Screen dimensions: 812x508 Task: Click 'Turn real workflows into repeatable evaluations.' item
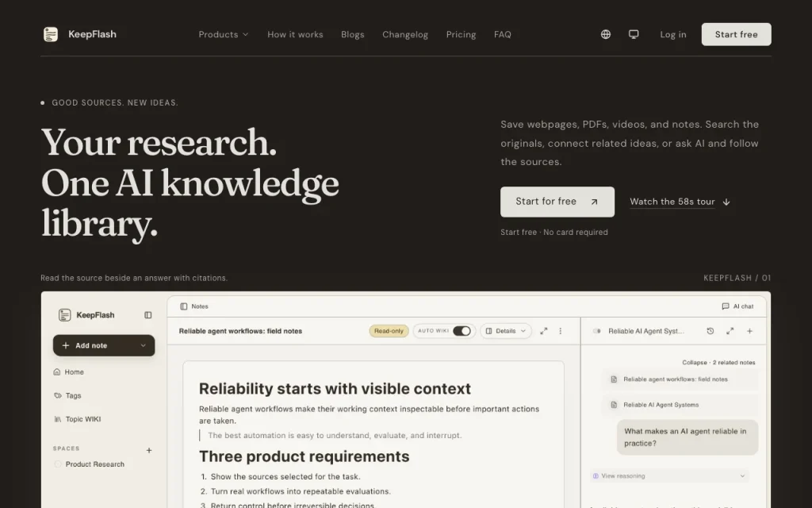click(x=301, y=491)
